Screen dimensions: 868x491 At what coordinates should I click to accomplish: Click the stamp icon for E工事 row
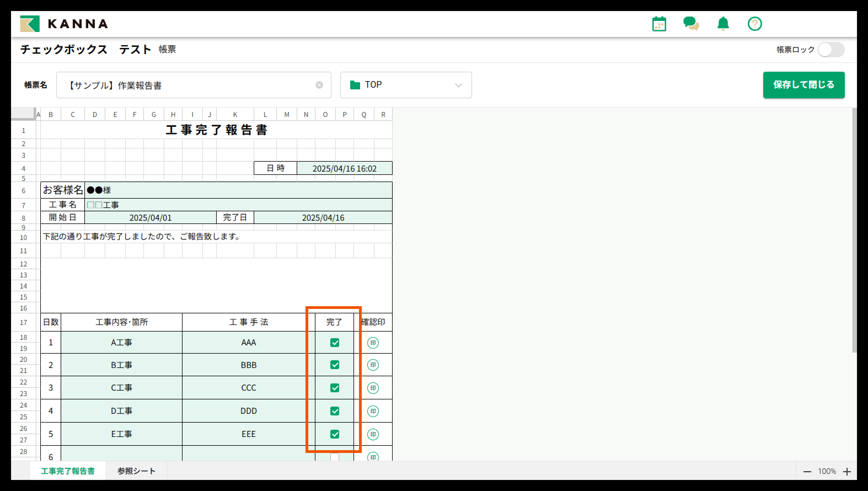373,434
